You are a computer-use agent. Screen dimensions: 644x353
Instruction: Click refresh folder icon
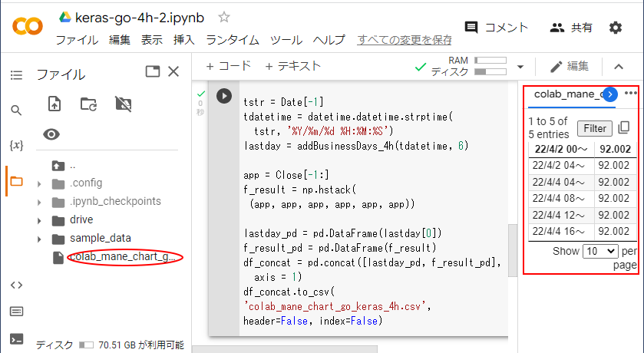88,104
